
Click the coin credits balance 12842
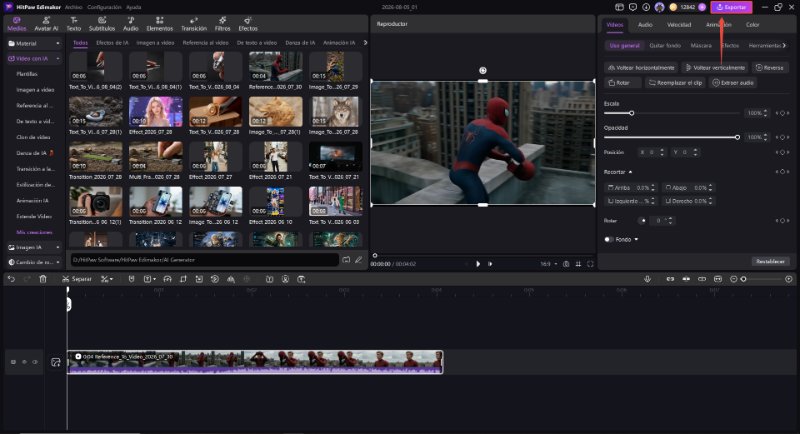point(687,7)
